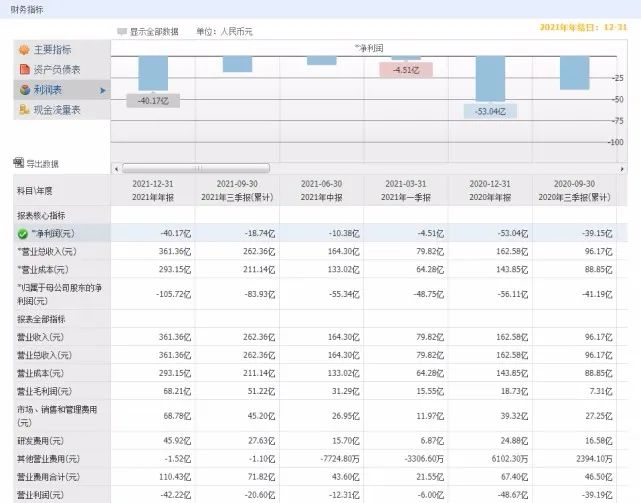
Task: Click the 主要指标 sun icon
Action: click(24, 49)
